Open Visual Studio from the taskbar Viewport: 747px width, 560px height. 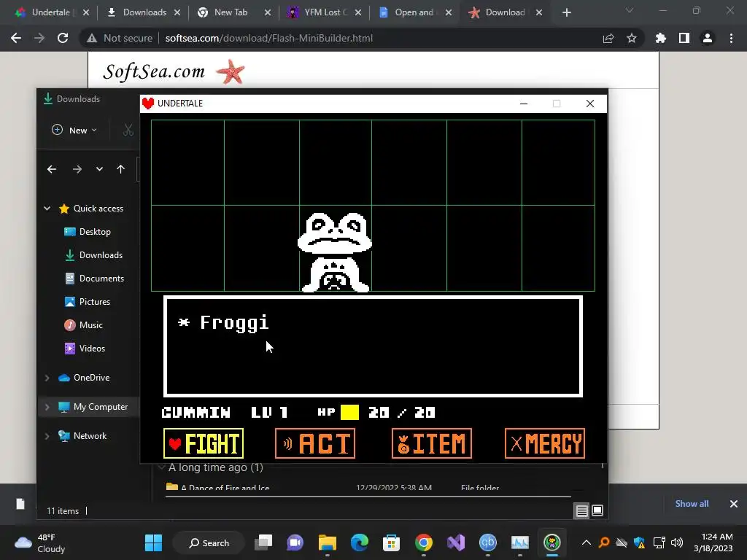(x=455, y=542)
